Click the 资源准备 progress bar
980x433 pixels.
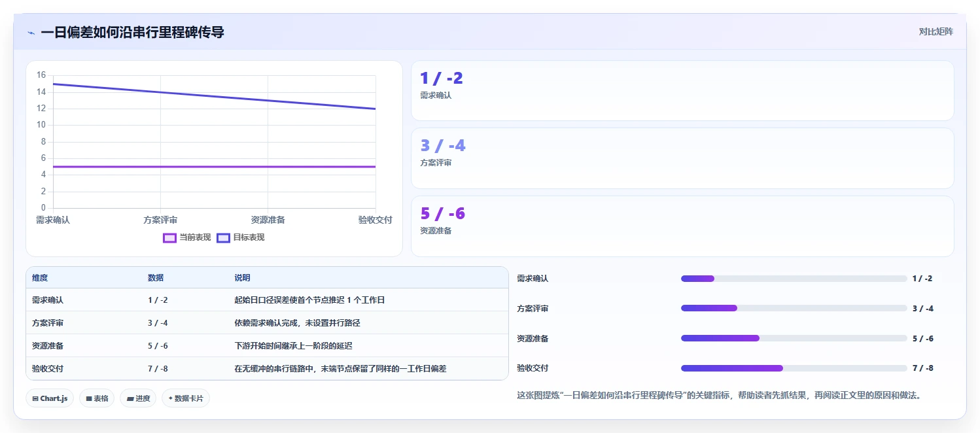tap(794, 338)
